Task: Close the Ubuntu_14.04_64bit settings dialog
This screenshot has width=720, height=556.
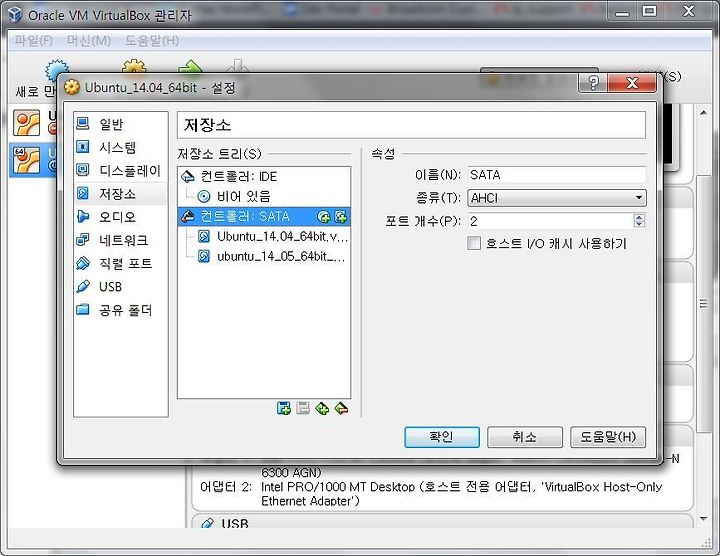Action: (x=632, y=83)
